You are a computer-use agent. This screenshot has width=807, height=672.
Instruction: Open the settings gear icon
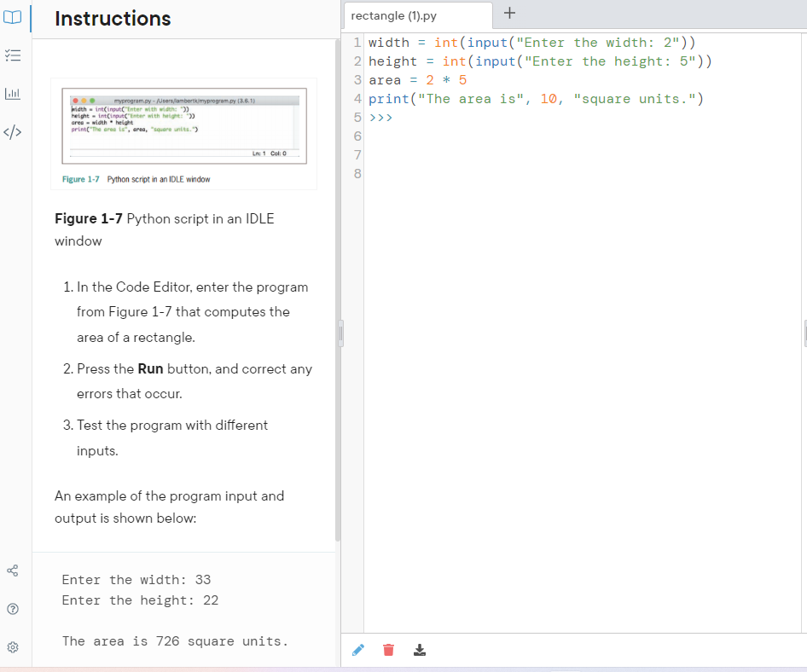click(12, 646)
